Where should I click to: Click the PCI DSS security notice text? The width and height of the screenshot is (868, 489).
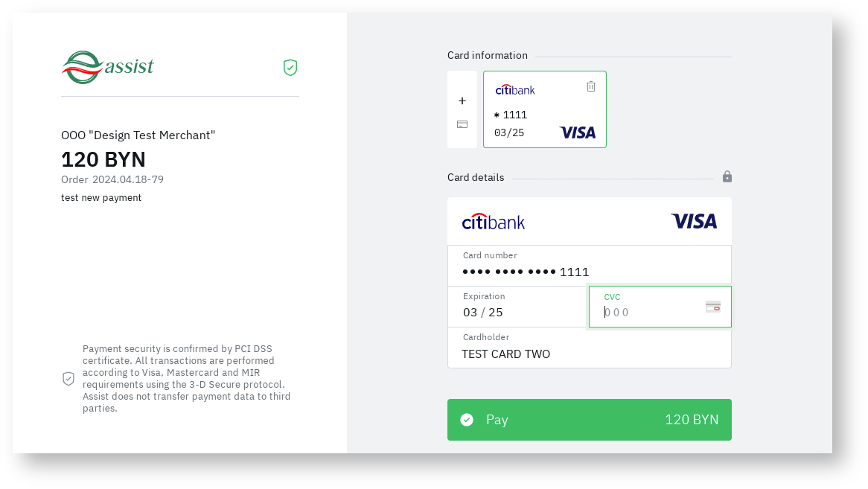point(186,379)
